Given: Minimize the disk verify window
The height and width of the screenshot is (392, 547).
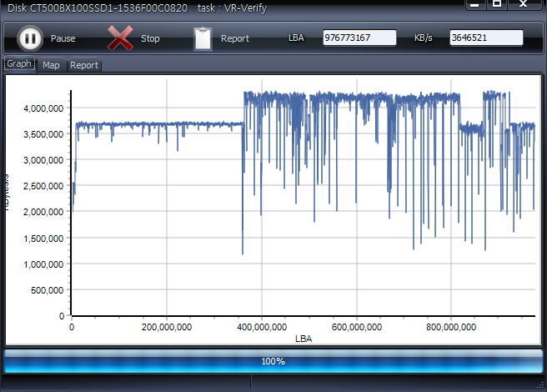Looking at the screenshot, I should [474, 4].
